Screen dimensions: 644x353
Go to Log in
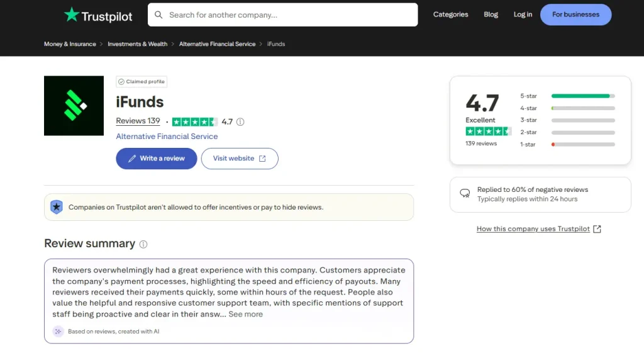tap(523, 14)
